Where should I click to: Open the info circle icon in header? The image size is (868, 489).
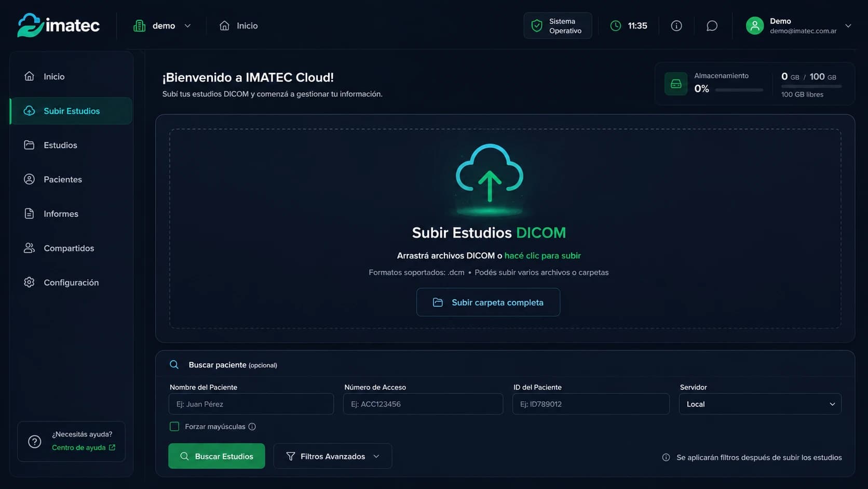coord(676,25)
